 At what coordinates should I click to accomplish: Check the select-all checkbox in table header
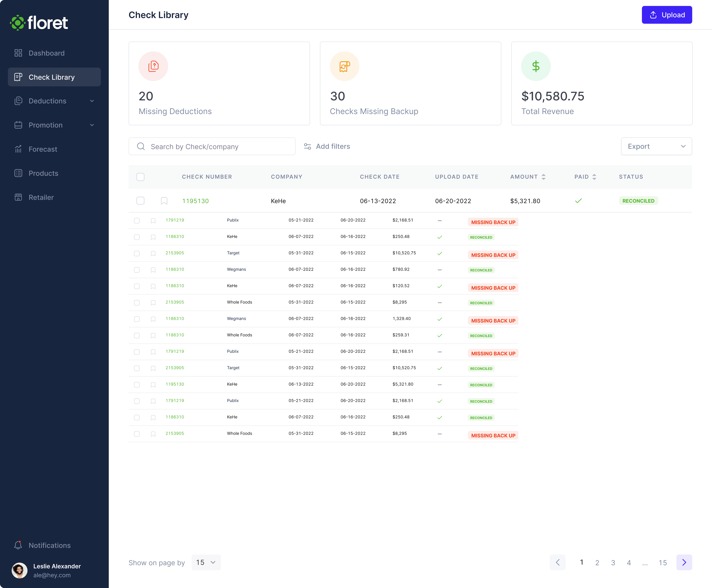click(x=141, y=177)
